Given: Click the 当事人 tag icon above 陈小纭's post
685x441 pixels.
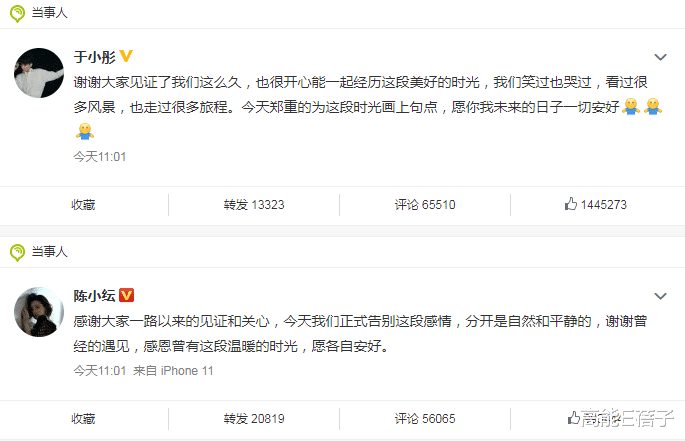Looking at the screenshot, I should [17, 252].
